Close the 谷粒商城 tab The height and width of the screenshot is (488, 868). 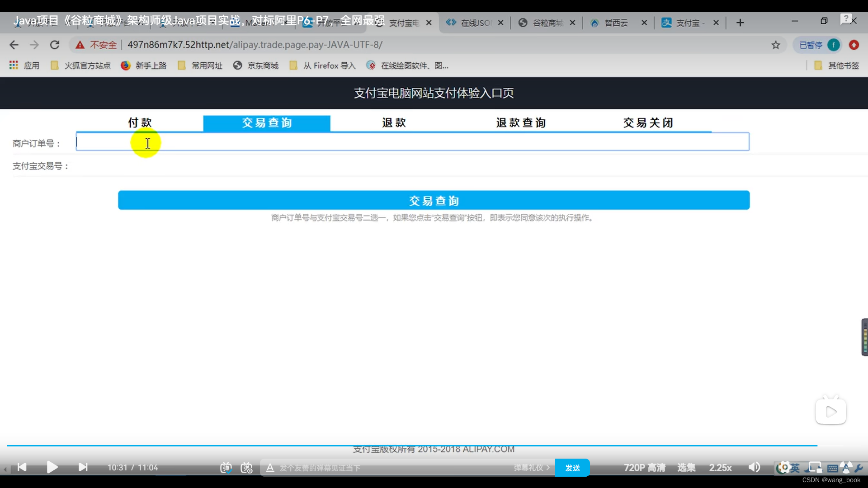tap(572, 23)
